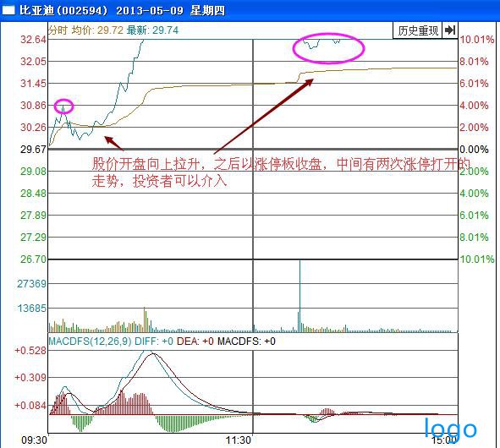Image resolution: width=500 pixels, height=448 pixels.
Task: Click previous close price 29.67
Action: tap(33, 149)
